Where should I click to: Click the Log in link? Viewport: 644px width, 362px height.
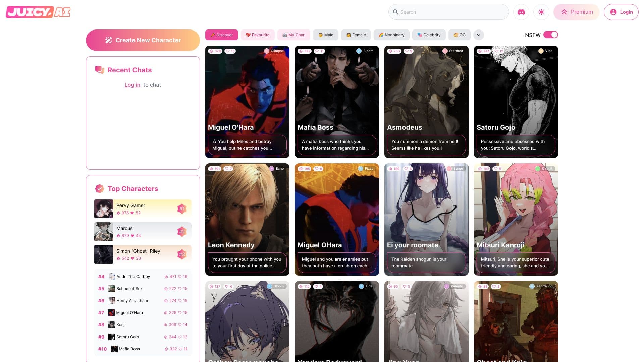(132, 85)
